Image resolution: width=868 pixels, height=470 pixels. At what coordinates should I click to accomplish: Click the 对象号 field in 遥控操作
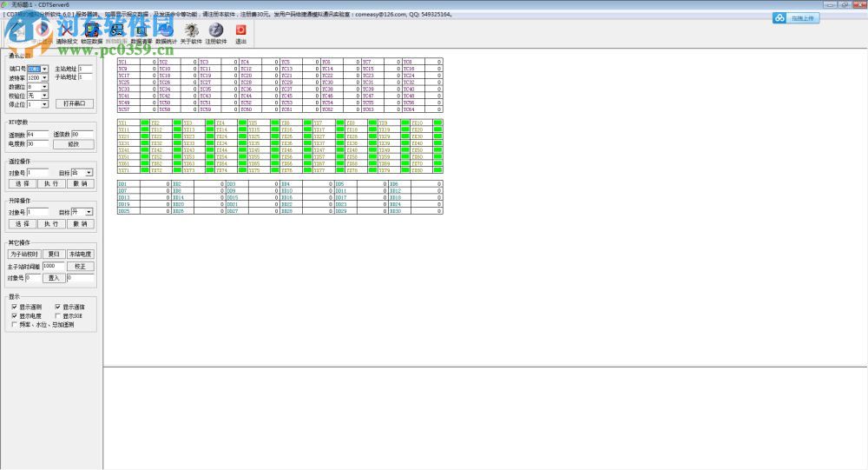pyautogui.click(x=37, y=173)
